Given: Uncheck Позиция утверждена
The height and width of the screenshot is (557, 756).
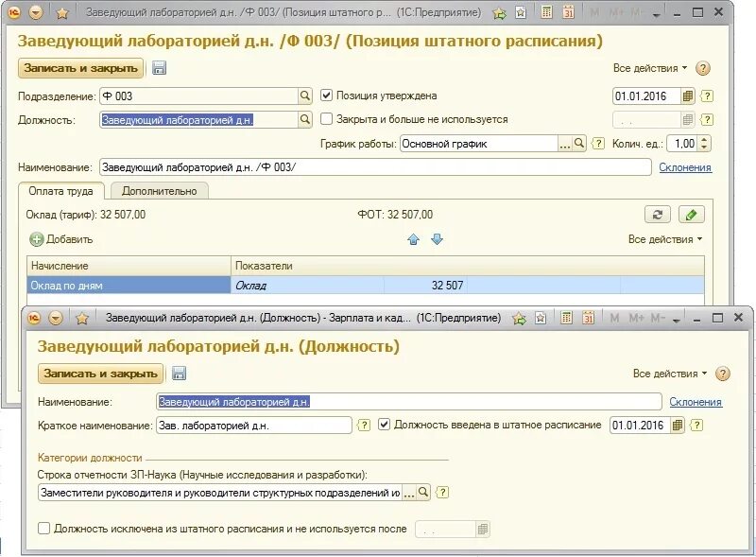Looking at the screenshot, I should click(x=324, y=96).
